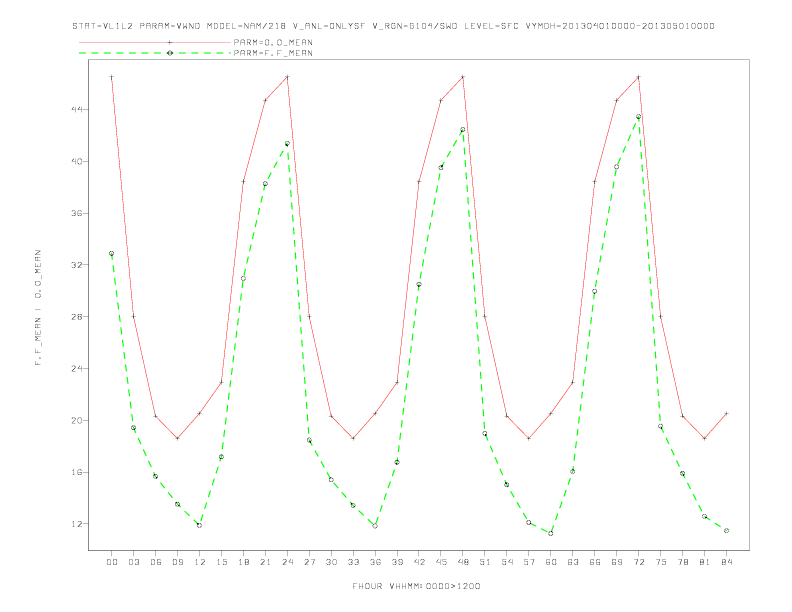792x612 pixels.
Task: Click the x-axis tick label 24
Action: (287, 562)
